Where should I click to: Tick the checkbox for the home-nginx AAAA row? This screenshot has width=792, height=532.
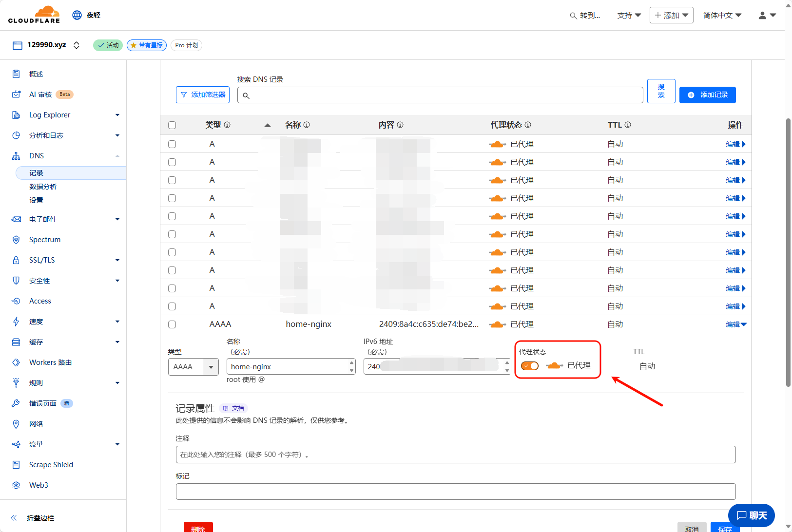pos(172,324)
